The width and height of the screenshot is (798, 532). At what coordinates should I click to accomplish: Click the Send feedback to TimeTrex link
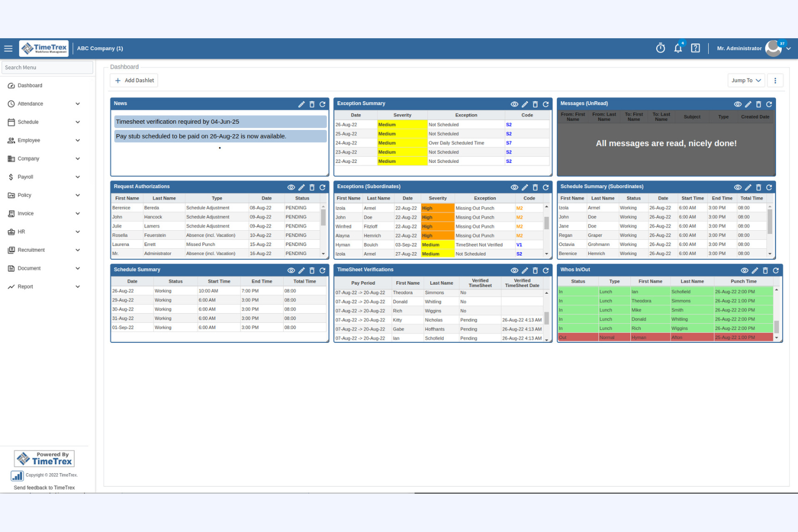44,487
